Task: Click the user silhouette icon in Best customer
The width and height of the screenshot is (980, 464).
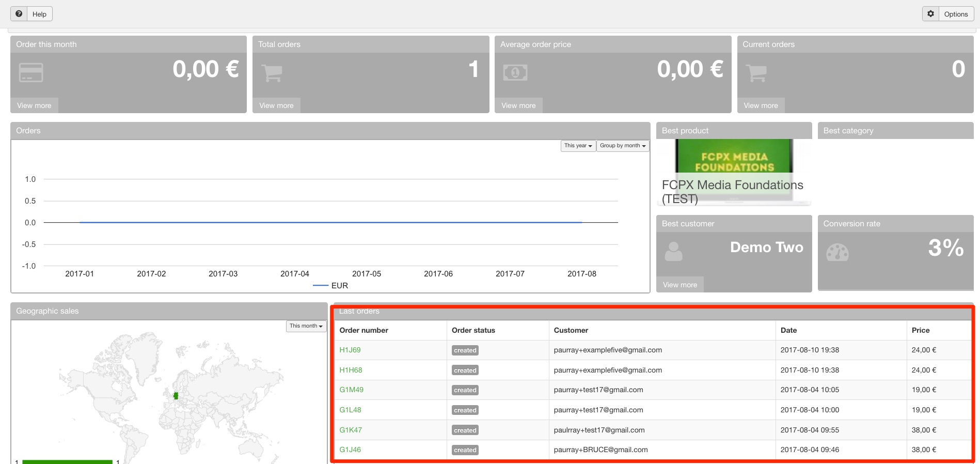Action: pyautogui.click(x=673, y=252)
